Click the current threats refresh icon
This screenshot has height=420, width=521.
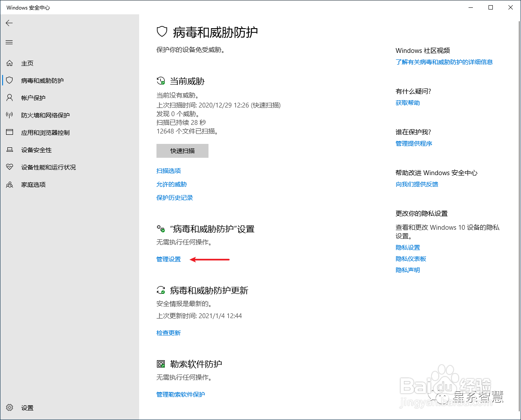point(161,81)
